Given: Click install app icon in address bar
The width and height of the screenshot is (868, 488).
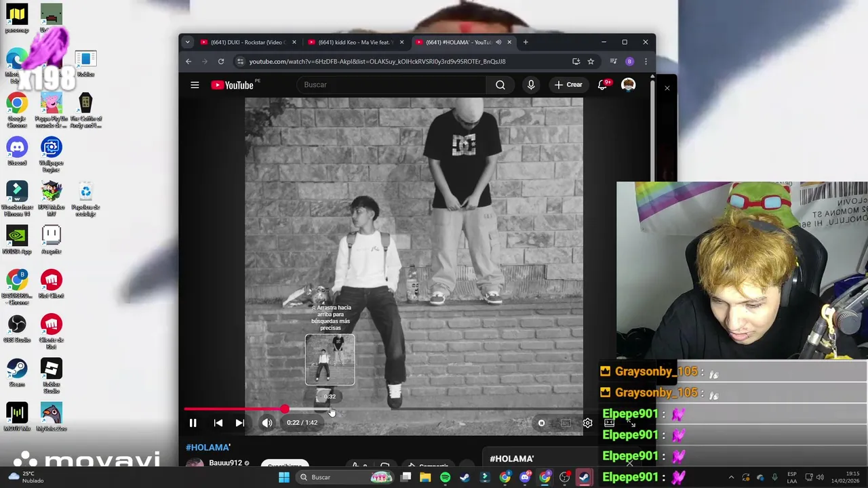Looking at the screenshot, I should [x=576, y=62].
